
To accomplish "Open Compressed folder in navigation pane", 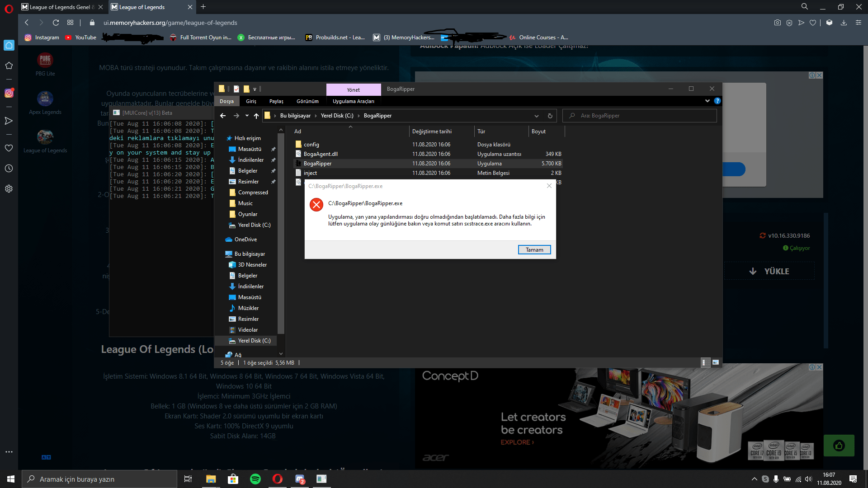I will point(253,192).
